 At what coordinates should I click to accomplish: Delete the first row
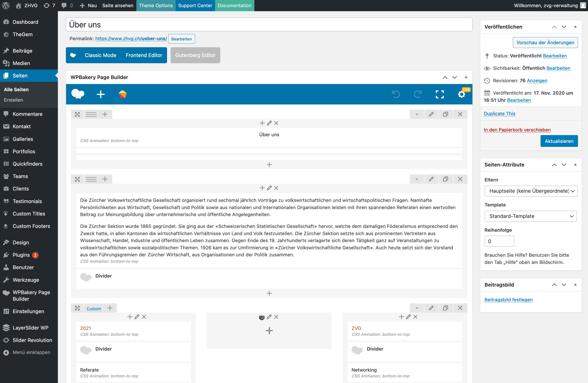pos(460,114)
